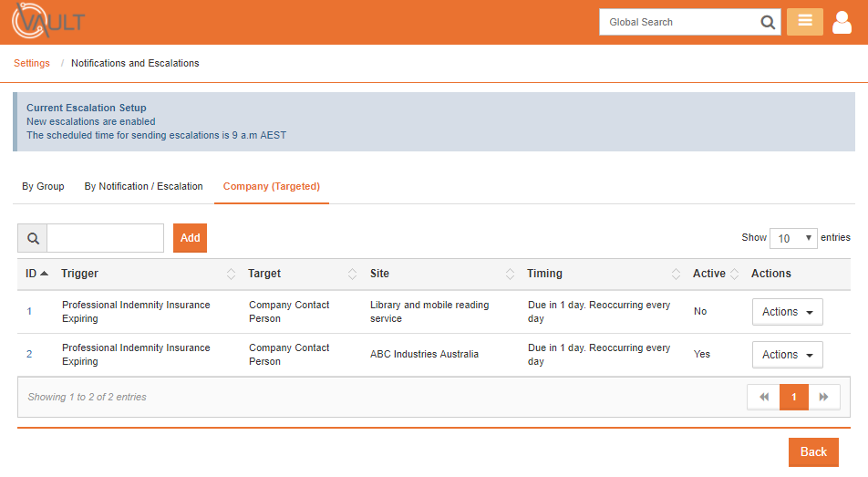Screen dimensions: 868x477
Task: Open Actions dropdown for row 1
Action: tap(787, 312)
